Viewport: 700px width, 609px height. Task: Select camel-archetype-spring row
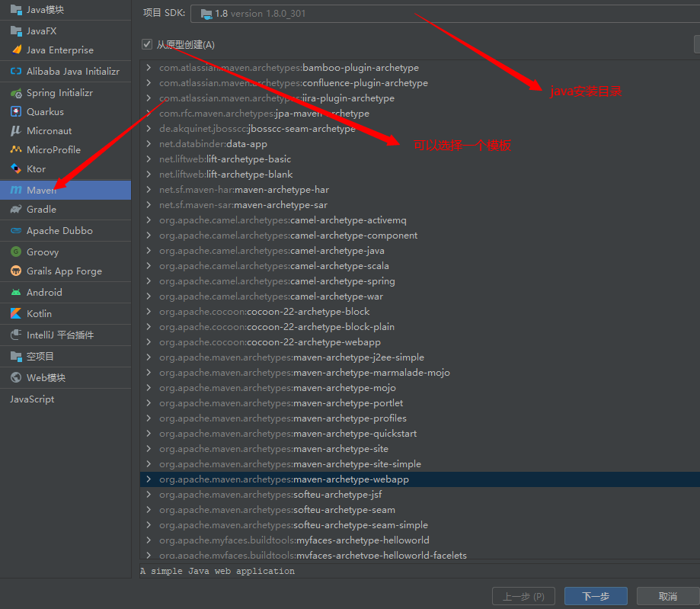[x=420, y=281]
